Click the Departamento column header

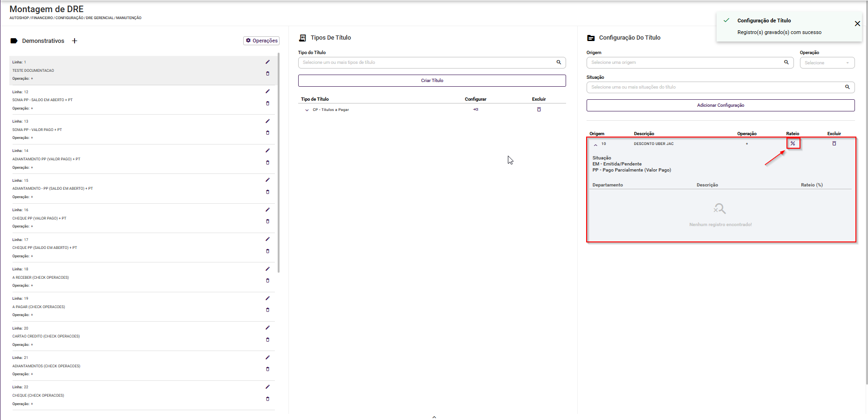pos(608,185)
